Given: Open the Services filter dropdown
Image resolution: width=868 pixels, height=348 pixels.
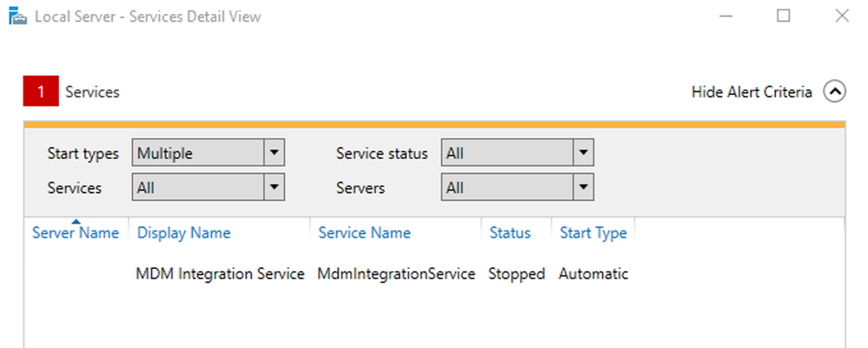Looking at the screenshot, I should [x=275, y=187].
